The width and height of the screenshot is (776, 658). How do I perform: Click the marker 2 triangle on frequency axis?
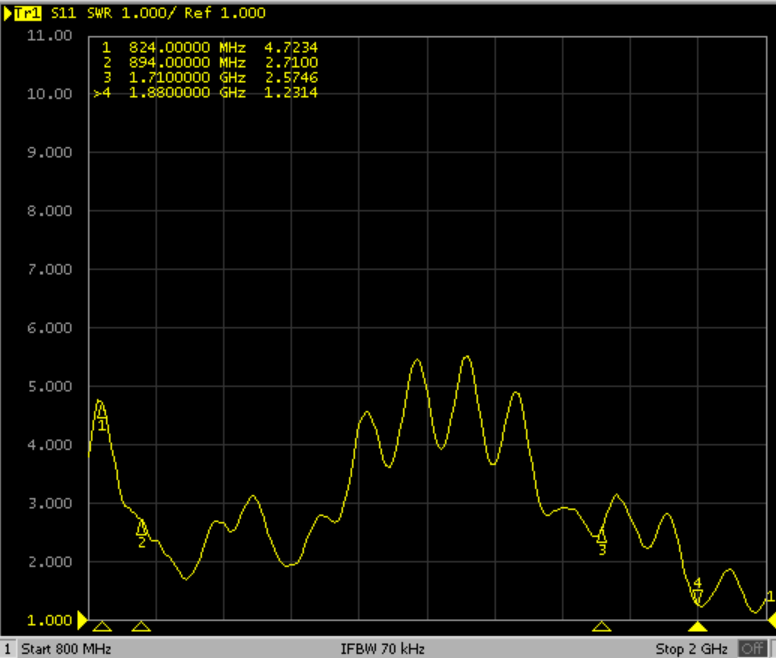141,627
